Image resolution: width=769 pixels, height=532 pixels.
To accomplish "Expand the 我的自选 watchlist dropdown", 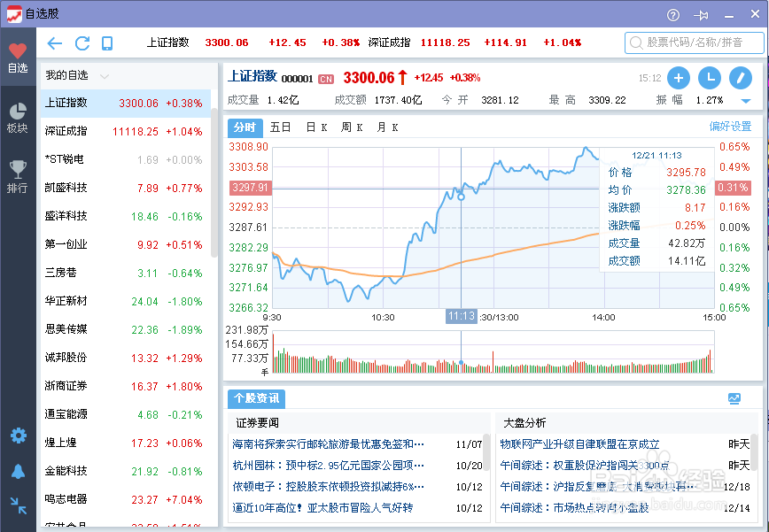I will tap(105, 76).
